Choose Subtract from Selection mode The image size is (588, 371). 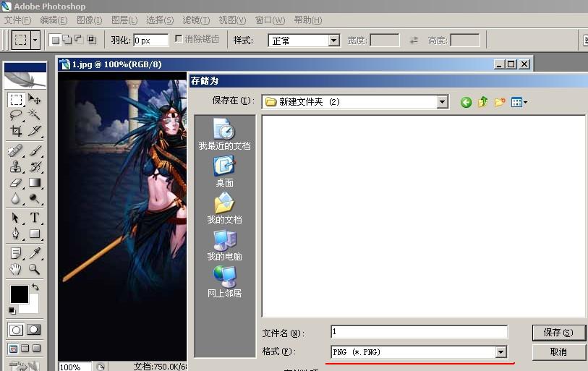click(x=79, y=39)
